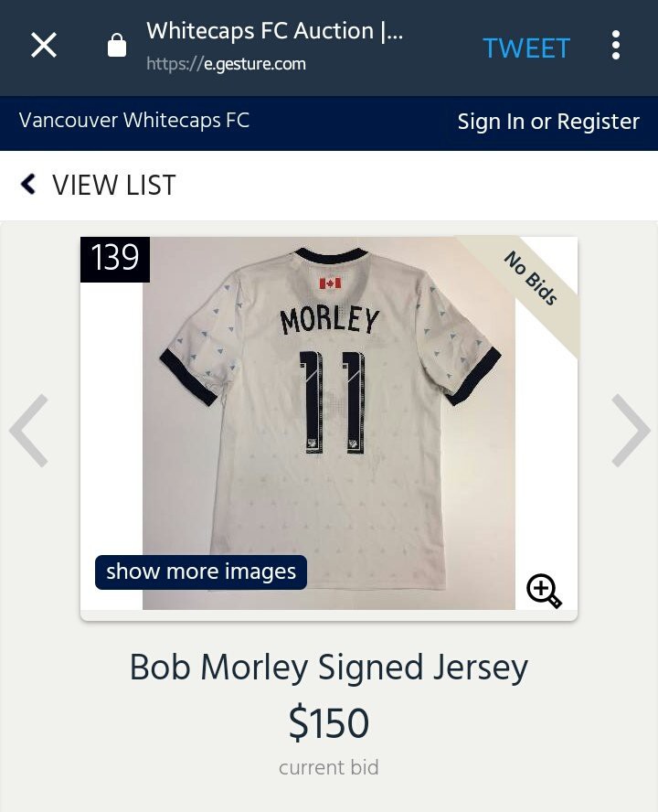Tap the $150 bid amount
Image resolution: width=658 pixels, height=812 pixels.
click(x=329, y=723)
